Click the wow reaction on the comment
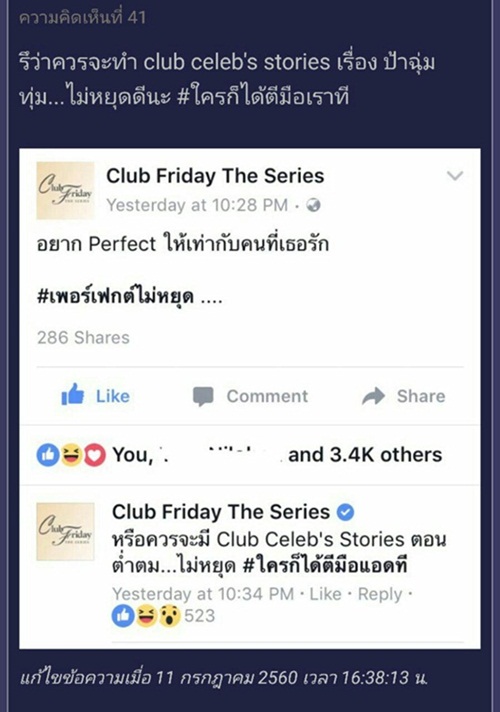500x712 pixels. tap(169, 616)
